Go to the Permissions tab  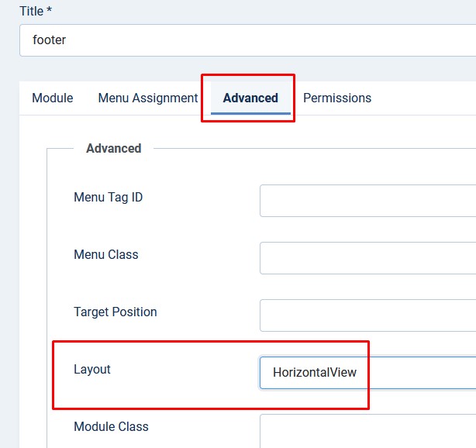pos(337,98)
